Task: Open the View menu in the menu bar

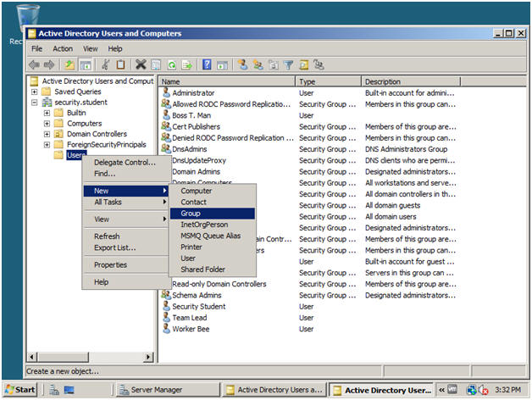Action: 91,49
